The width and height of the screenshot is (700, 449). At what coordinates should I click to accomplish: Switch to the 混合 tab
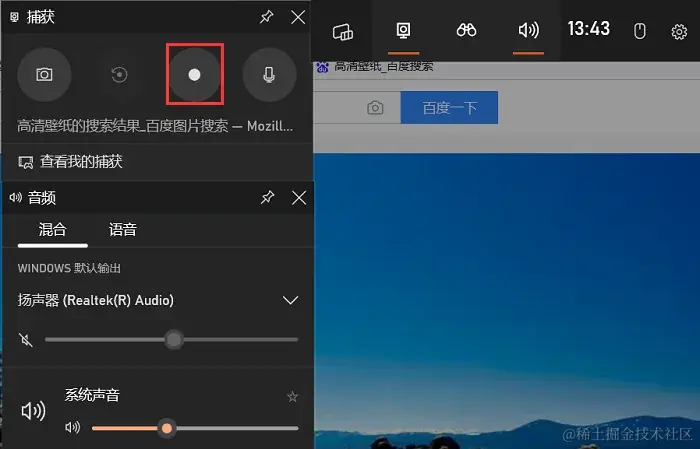[x=53, y=231]
